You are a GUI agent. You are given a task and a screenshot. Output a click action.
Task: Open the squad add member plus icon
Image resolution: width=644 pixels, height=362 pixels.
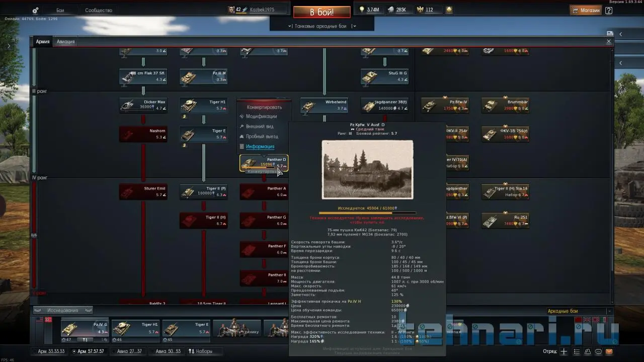point(564,351)
